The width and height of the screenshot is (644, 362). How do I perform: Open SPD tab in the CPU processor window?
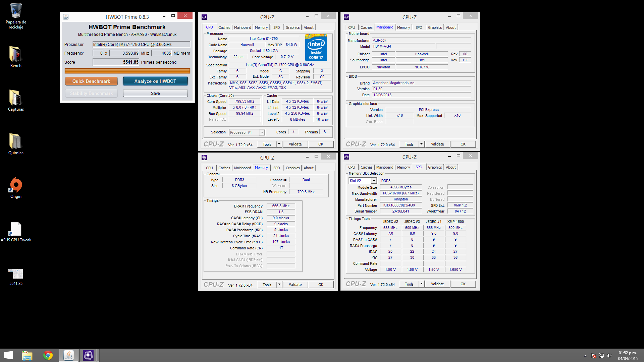point(276,27)
